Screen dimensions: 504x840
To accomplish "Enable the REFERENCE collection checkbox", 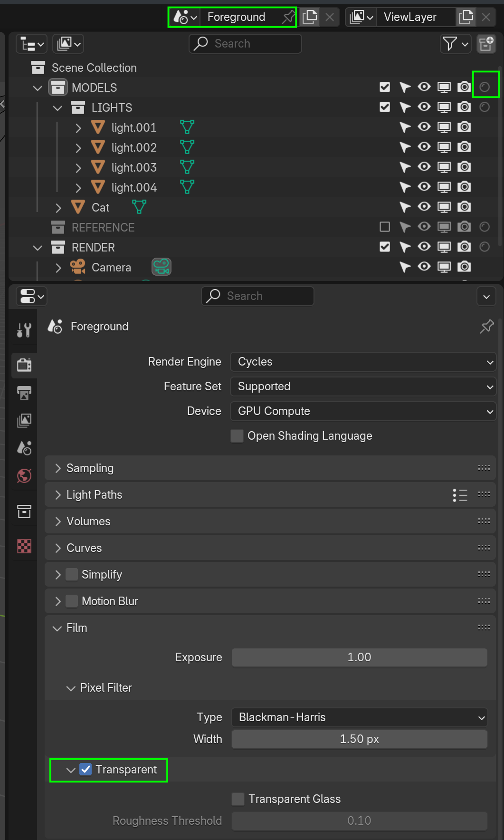I will (385, 227).
